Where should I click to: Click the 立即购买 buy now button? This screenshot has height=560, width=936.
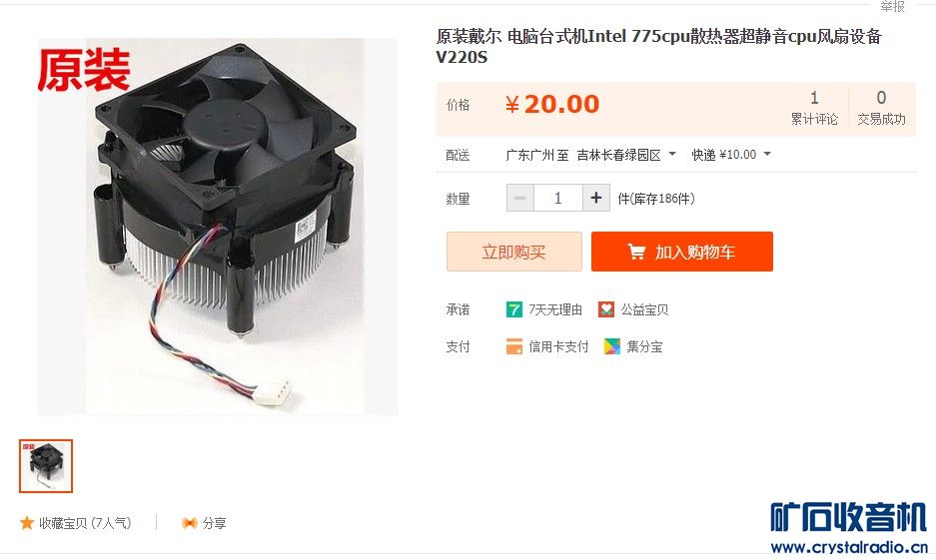click(514, 252)
